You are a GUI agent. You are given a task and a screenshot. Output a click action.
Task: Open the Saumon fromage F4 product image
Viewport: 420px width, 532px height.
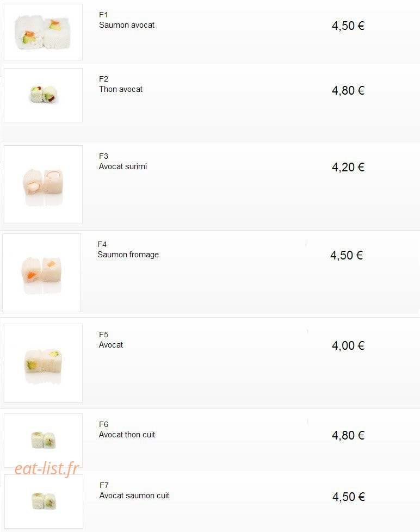click(42, 273)
